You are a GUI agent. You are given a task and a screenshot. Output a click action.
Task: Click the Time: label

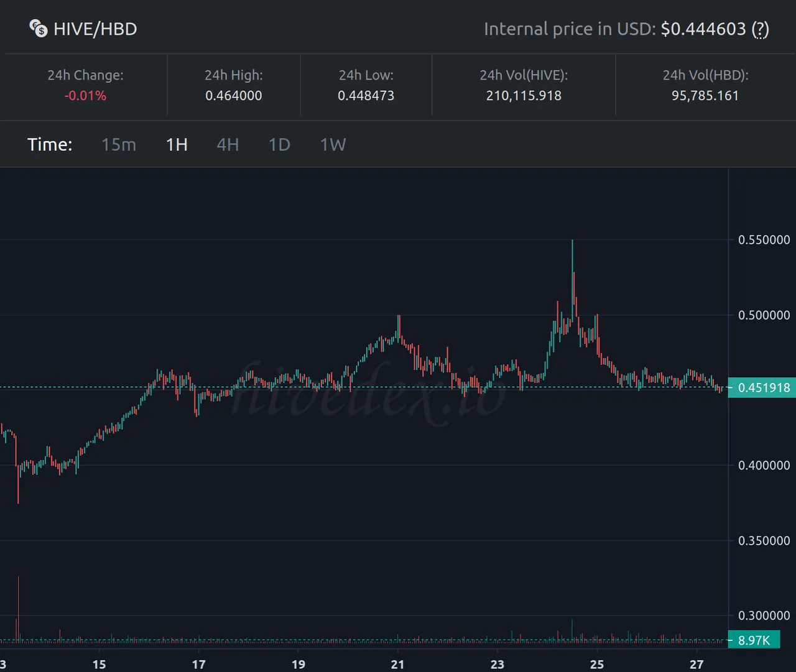click(50, 145)
